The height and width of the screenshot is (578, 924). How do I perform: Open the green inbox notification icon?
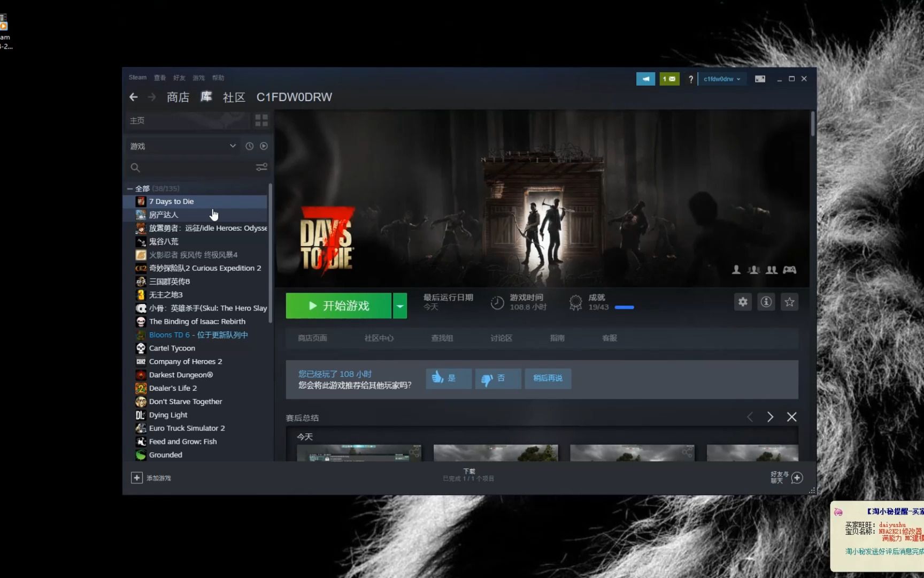[x=669, y=79]
